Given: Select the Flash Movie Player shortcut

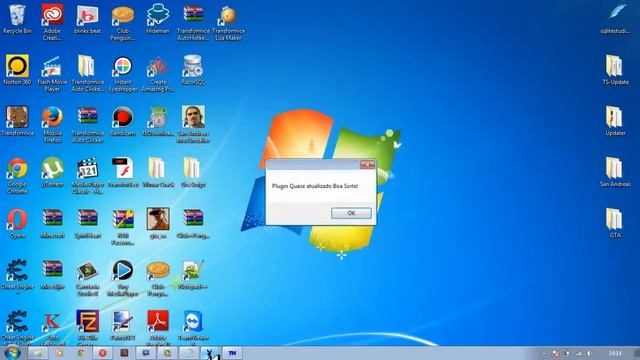Looking at the screenshot, I should point(52,73).
